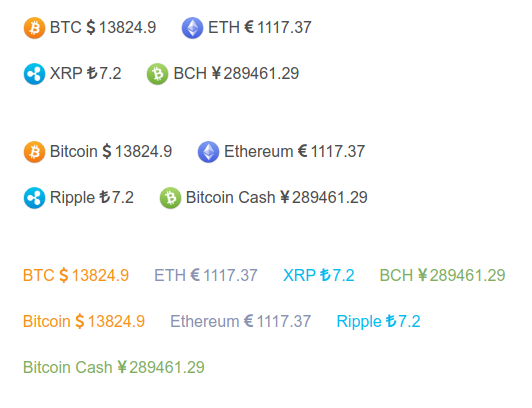This screenshot has width=532, height=408.
Task: Click the green colored BCH ¥289461.29 text
Action: coord(442,275)
